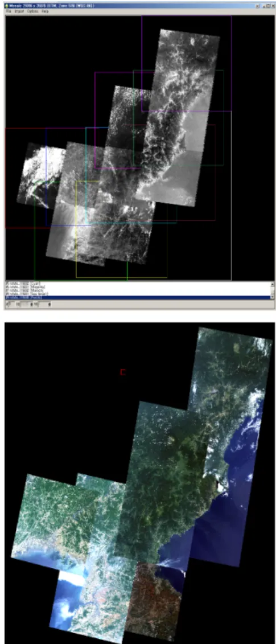
Task: Close the Mosaic window
Action: point(273,6)
